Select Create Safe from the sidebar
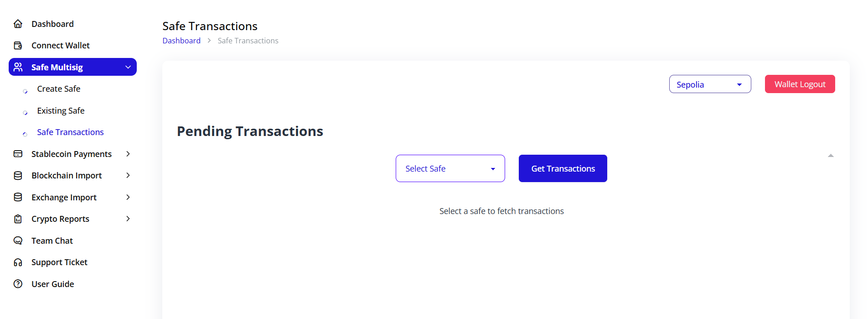 [58, 89]
